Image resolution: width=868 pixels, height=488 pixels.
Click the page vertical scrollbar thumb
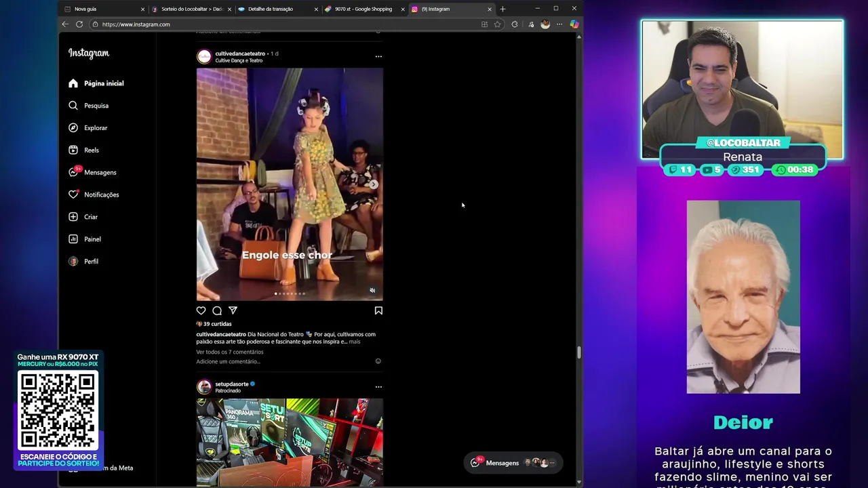[x=578, y=352]
